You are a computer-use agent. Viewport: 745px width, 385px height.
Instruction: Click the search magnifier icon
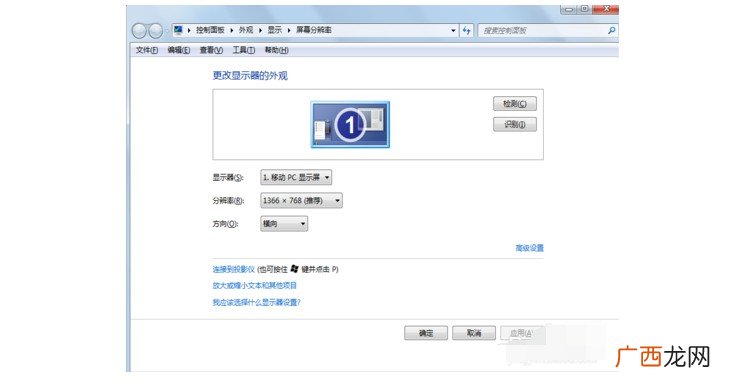click(x=611, y=30)
